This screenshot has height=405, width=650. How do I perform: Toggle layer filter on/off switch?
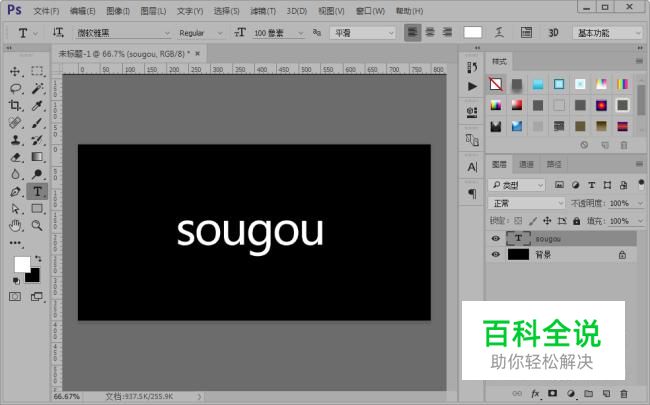tap(641, 184)
